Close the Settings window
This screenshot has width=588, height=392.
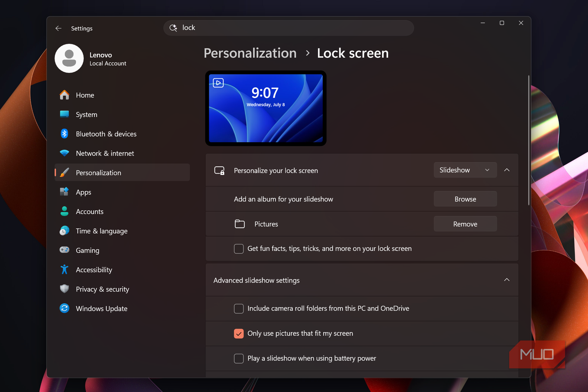pos(521,23)
